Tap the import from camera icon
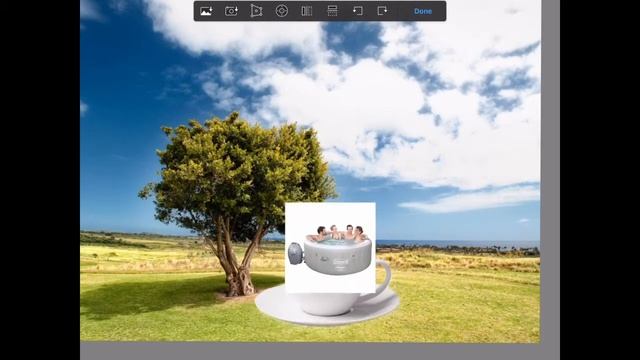The width and height of the screenshot is (640, 360). (231, 11)
